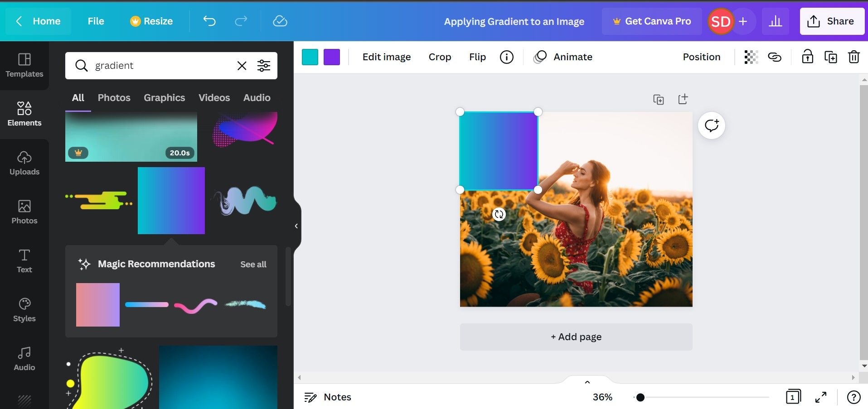
Task: Open the Photos sidebar panel
Action: tap(24, 212)
